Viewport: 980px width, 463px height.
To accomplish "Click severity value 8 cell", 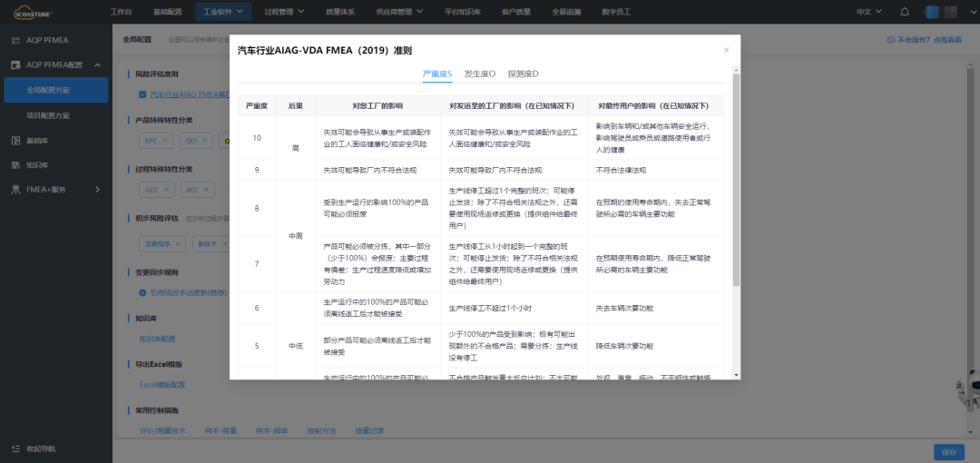I will click(x=257, y=209).
